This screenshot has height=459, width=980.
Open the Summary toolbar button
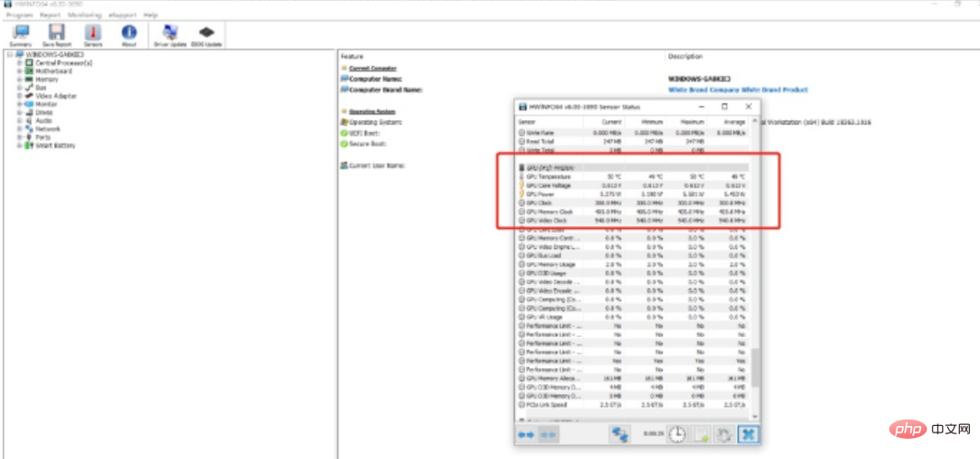click(x=20, y=35)
